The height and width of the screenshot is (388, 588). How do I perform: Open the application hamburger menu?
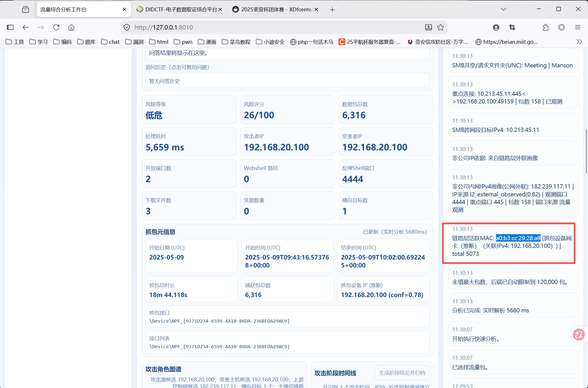point(577,27)
